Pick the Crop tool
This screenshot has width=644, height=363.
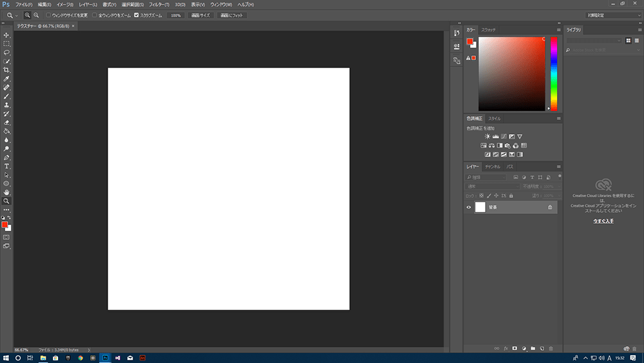[6, 70]
